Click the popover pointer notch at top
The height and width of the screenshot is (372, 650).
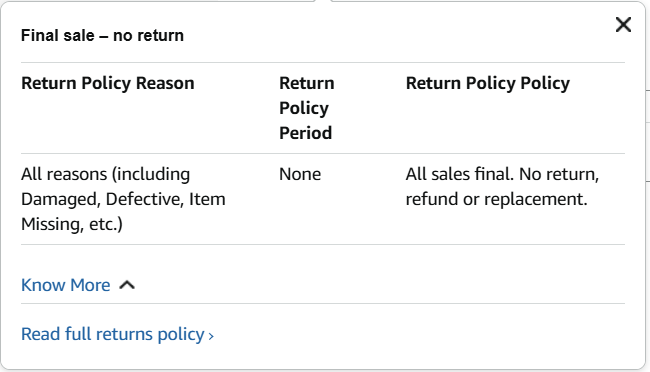click(x=323, y=2)
